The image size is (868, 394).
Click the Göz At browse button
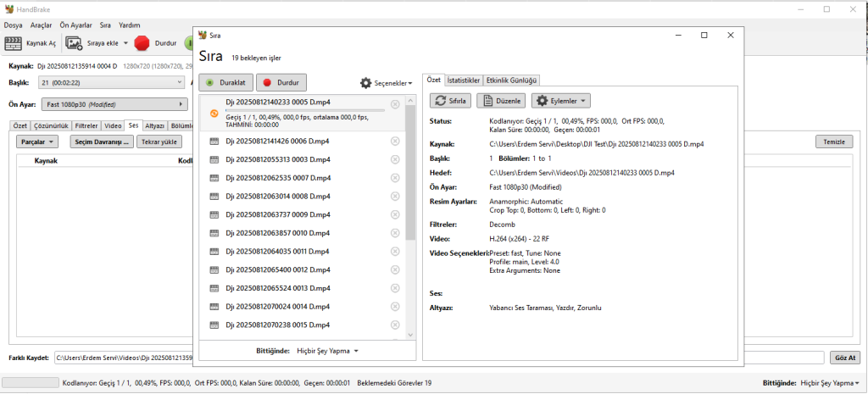845,358
